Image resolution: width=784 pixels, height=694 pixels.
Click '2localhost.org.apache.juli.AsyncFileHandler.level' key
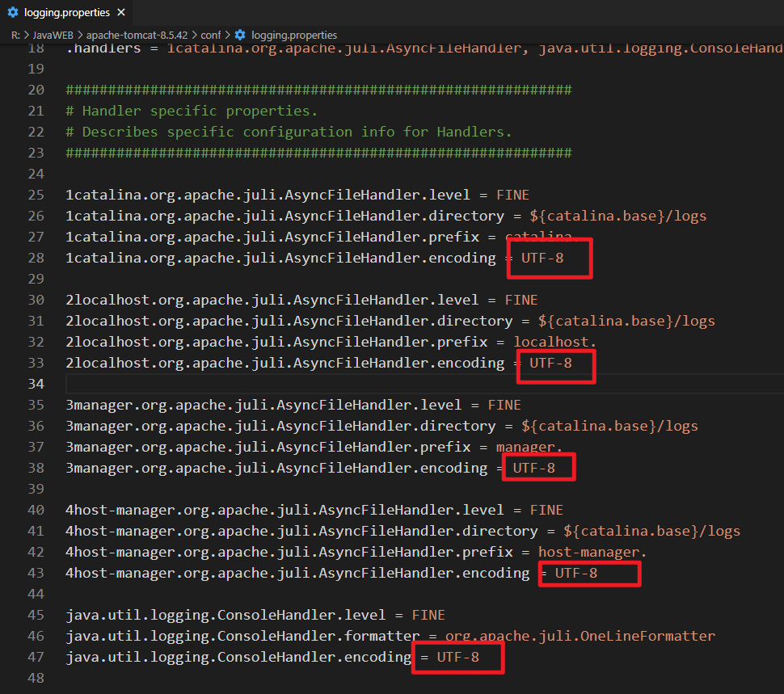click(x=272, y=300)
